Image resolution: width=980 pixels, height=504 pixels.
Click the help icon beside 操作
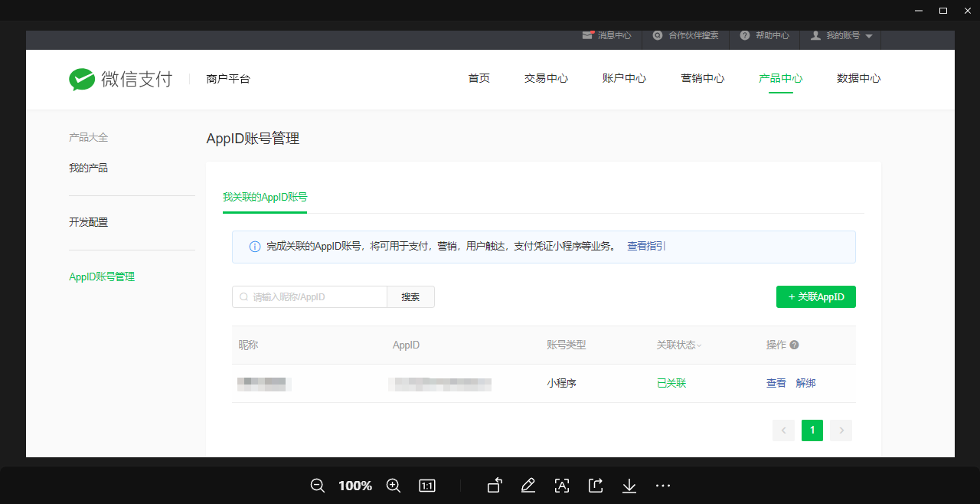[794, 345]
